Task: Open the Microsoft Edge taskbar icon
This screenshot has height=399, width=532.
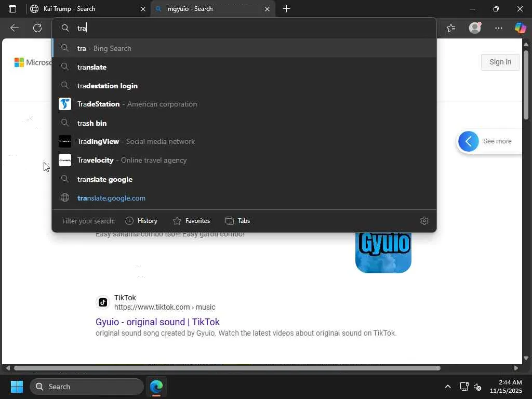Action: coord(156,387)
